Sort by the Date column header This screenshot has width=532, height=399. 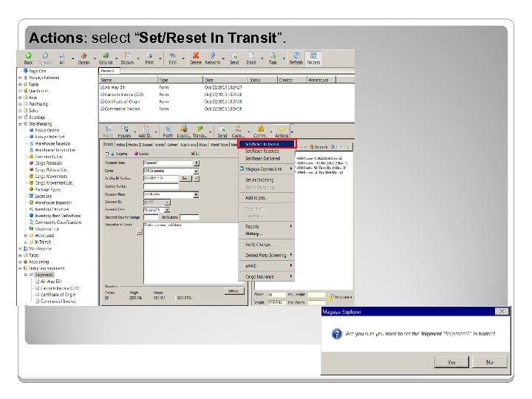click(x=225, y=80)
